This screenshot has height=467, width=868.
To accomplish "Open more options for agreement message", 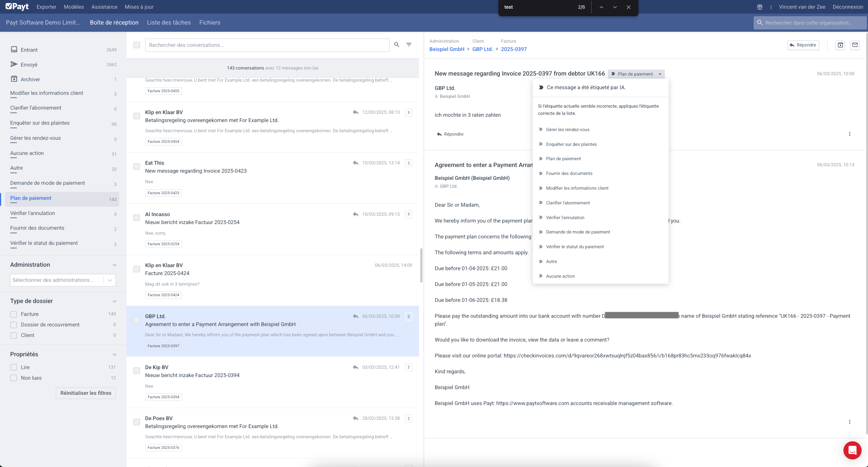I will pyautogui.click(x=849, y=422).
